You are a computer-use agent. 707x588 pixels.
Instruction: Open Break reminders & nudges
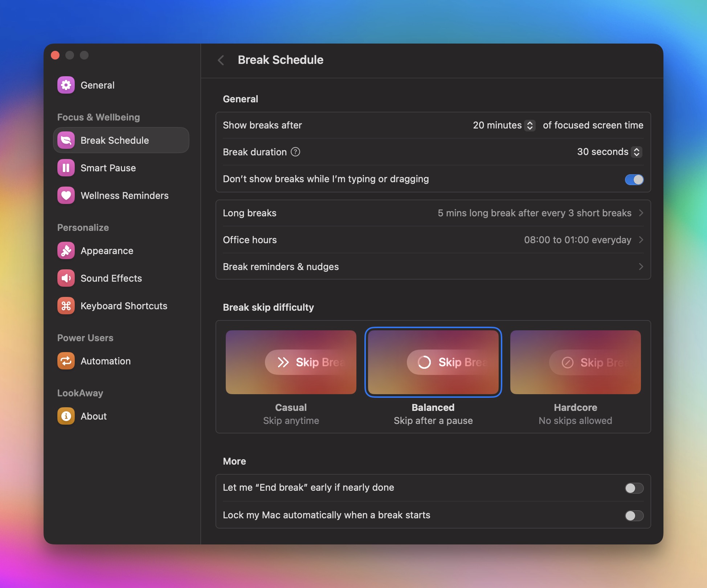[642, 267]
